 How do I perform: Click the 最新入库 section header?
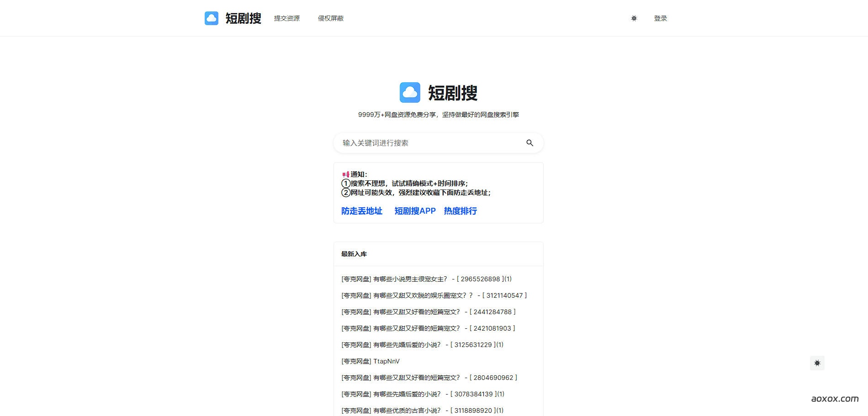pyautogui.click(x=353, y=254)
